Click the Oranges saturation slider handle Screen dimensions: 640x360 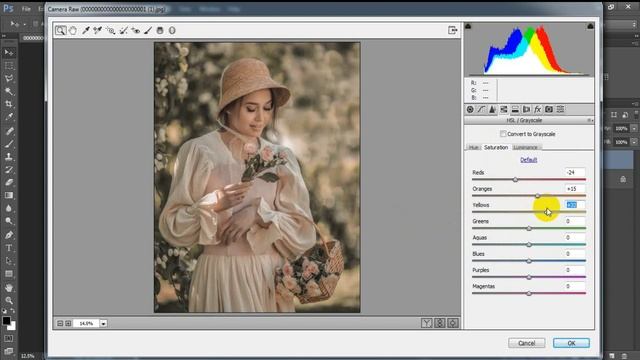pyautogui.click(x=538, y=196)
